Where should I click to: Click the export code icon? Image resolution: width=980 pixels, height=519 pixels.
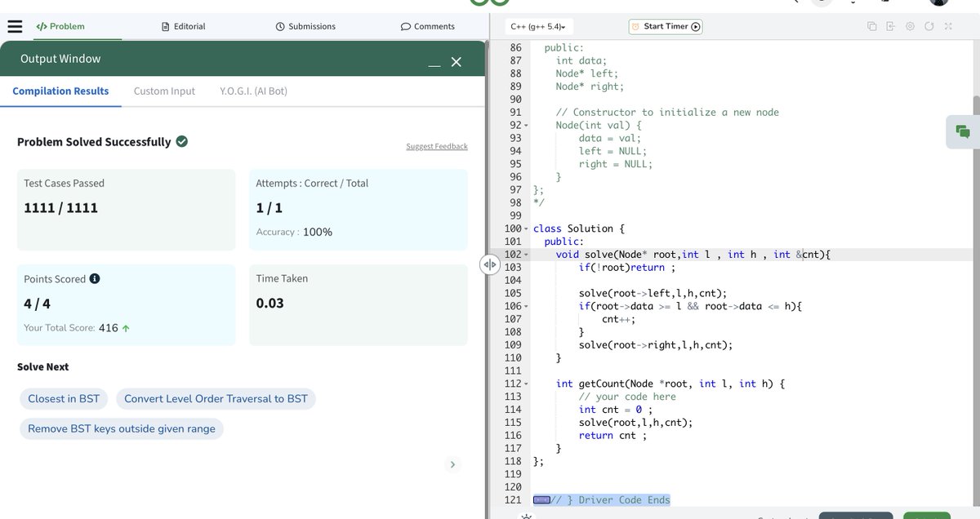point(890,26)
